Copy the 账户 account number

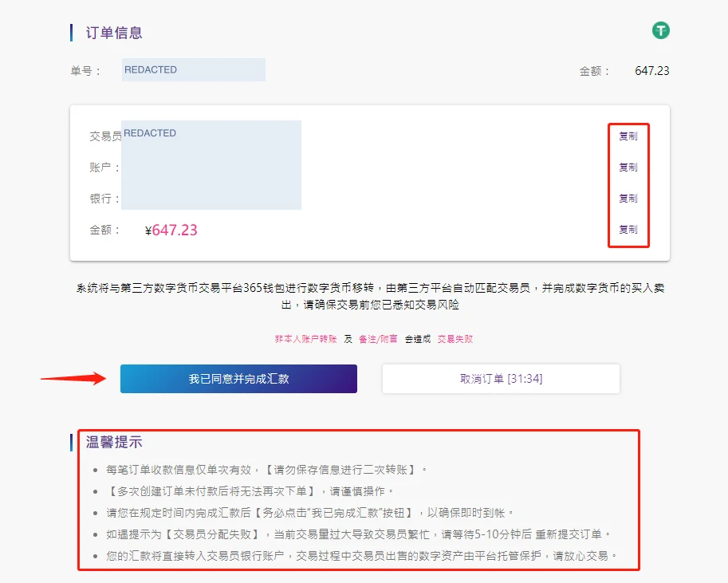click(628, 167)
